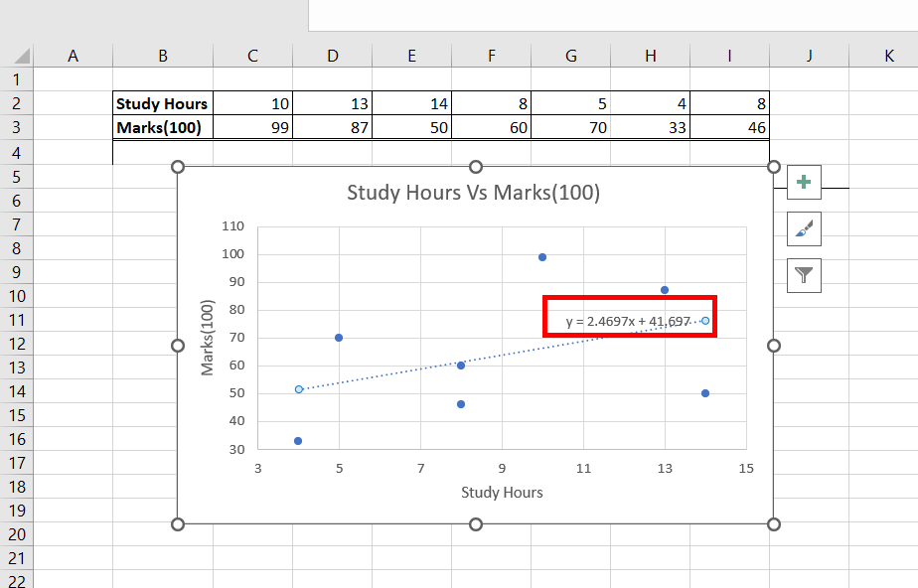Viewport: 918px width, 588px height.
Task: Select row 2 header
Action: (x=16, y=103)
